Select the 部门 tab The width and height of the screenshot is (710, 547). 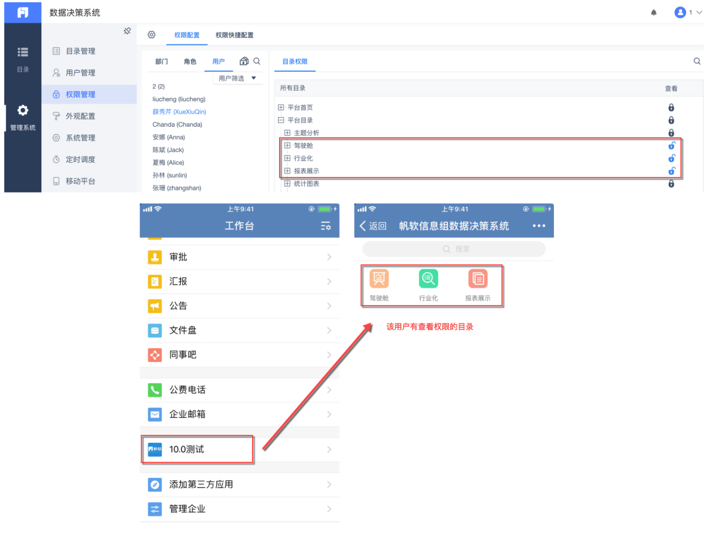tap(161, 61)
